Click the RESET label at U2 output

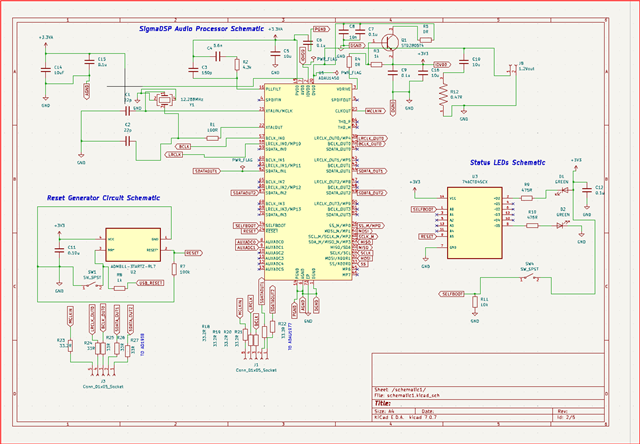[x=193, y=253]
